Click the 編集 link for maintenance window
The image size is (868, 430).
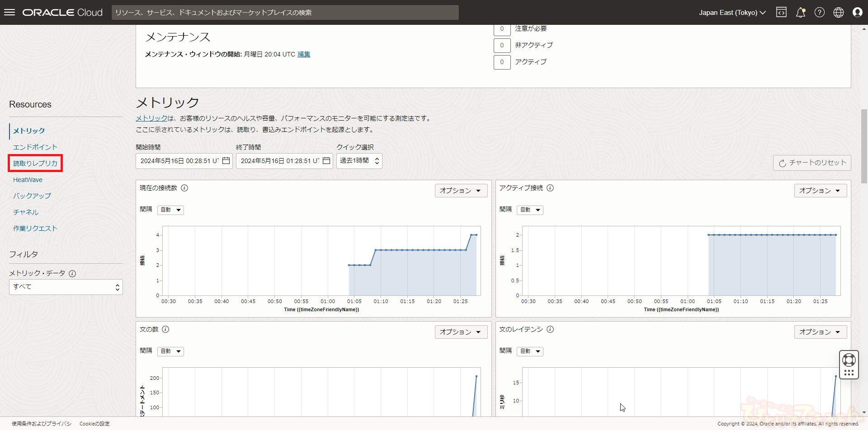304,54
